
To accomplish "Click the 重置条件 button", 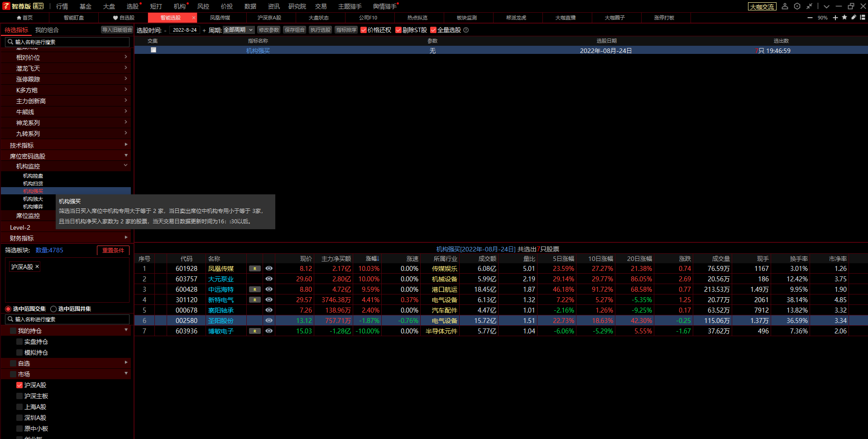I will (x=113, y=250).
